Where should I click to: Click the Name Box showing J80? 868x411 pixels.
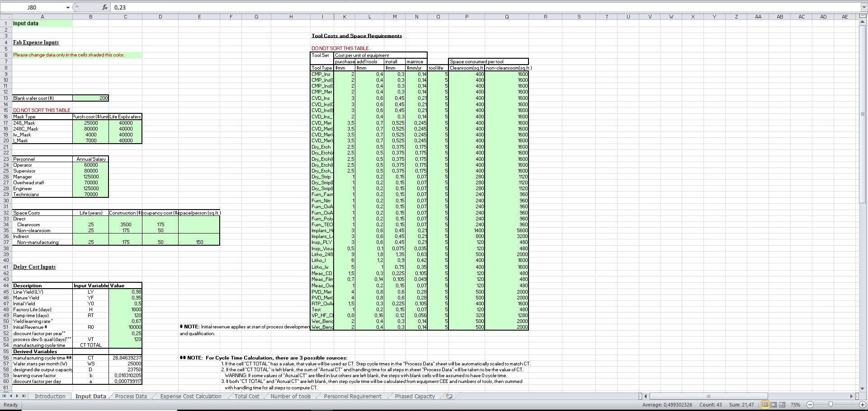[x=33, y=8]
